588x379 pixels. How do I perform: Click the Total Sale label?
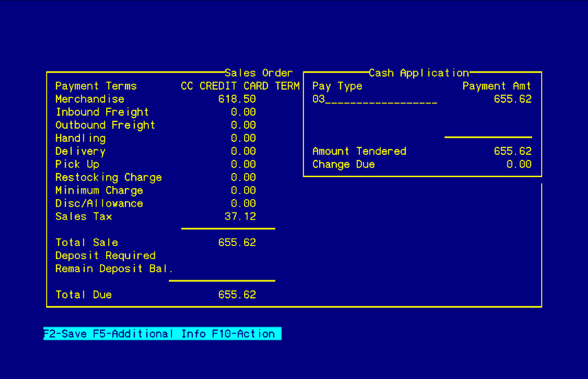[x=87, y=243]
